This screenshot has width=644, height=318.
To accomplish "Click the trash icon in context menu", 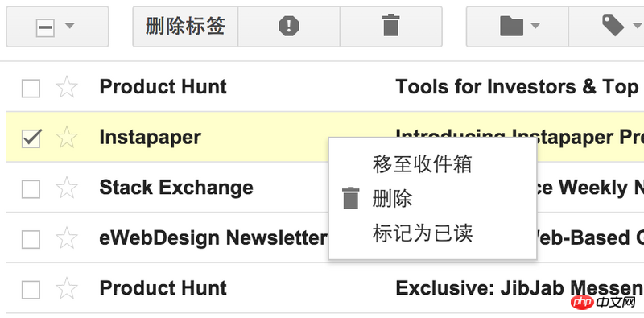I will (x=351, y=198).
